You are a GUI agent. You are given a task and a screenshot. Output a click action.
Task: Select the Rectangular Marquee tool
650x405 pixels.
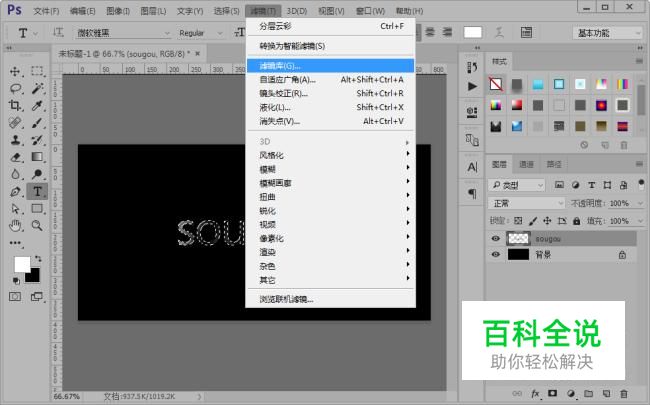37,71
